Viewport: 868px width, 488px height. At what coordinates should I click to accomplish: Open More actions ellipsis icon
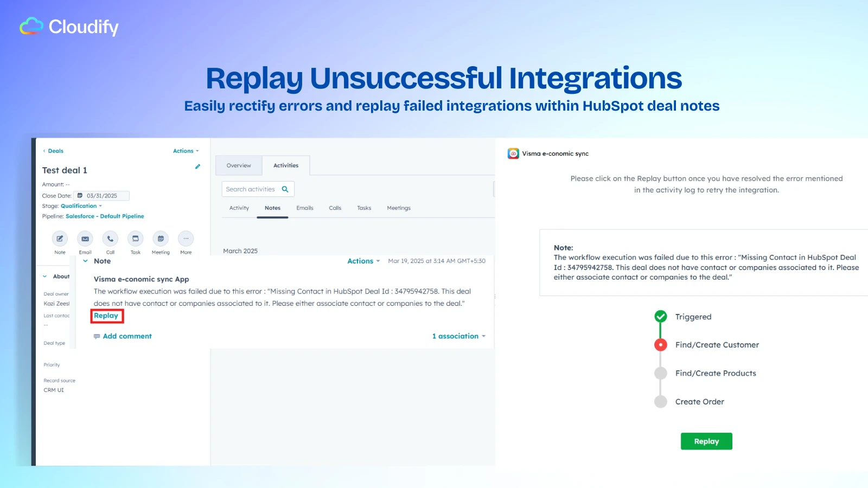186,239
